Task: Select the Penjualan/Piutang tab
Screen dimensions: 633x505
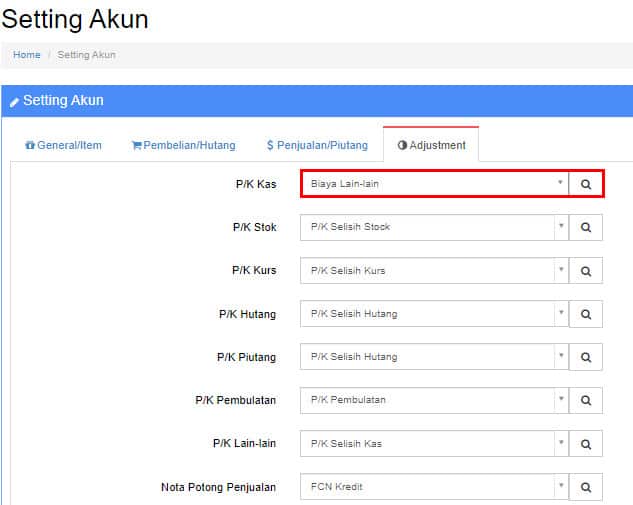Action: pyautogui.click(x=317, y=145)
